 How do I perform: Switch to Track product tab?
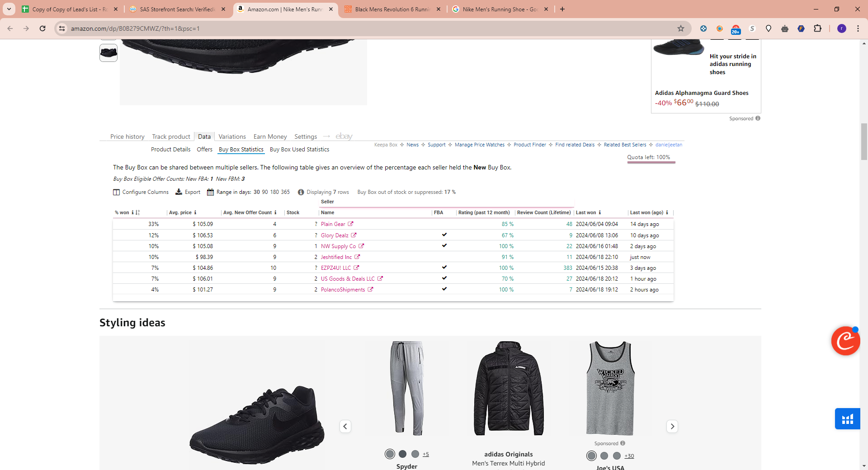coord(171,136)
